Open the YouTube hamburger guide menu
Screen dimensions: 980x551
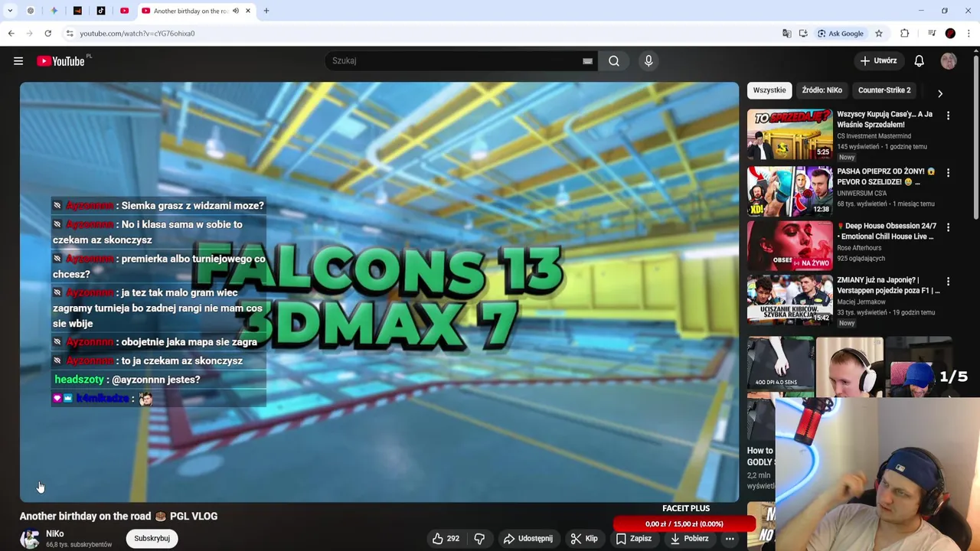[18, 61]
